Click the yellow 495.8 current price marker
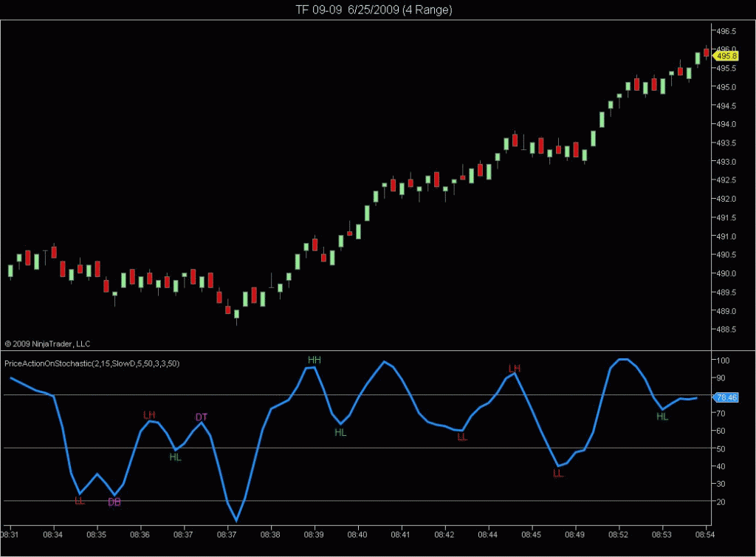 click(727, 55)
